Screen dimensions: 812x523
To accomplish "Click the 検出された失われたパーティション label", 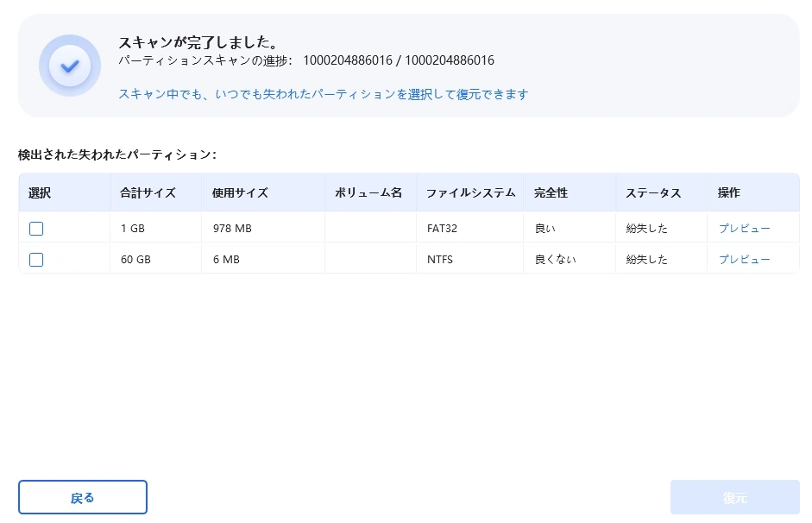I will pyautogui.click(x=117, y=154).
